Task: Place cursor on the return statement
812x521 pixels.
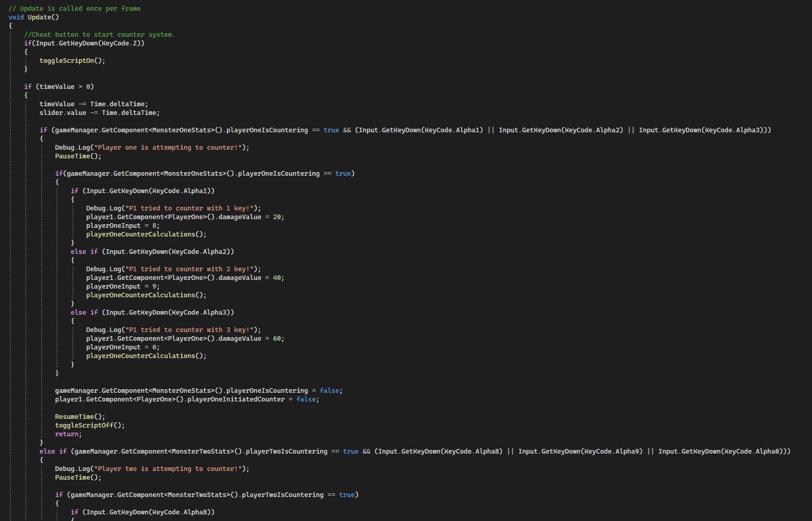Action: 68,434
